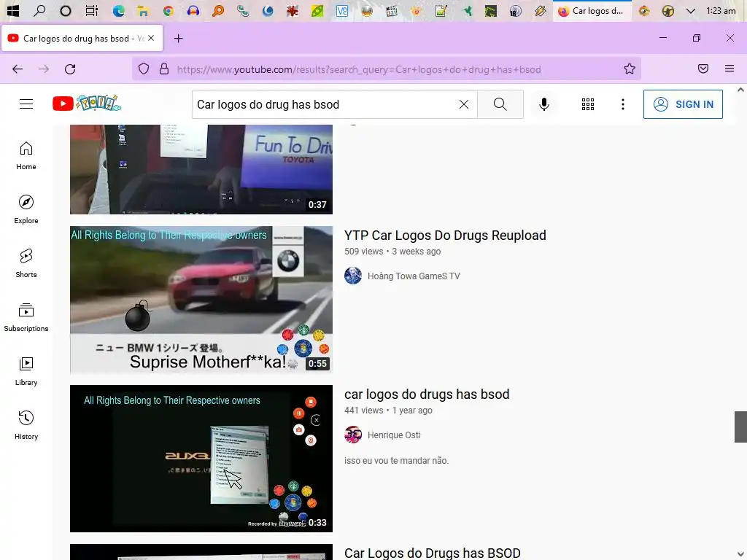747x560 pixels.
Task: Open Windows taskbar search
Action: [39, 10]
